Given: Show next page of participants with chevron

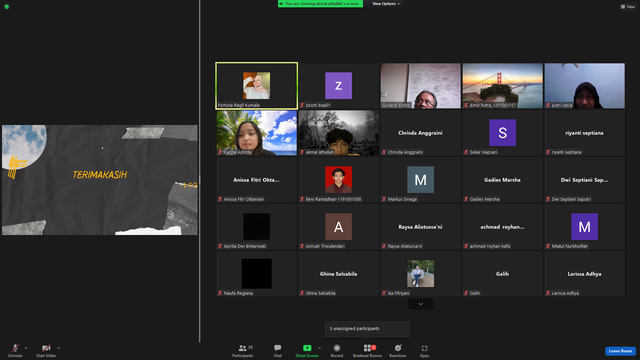Looking at the screenshot, I should point(420,304).
